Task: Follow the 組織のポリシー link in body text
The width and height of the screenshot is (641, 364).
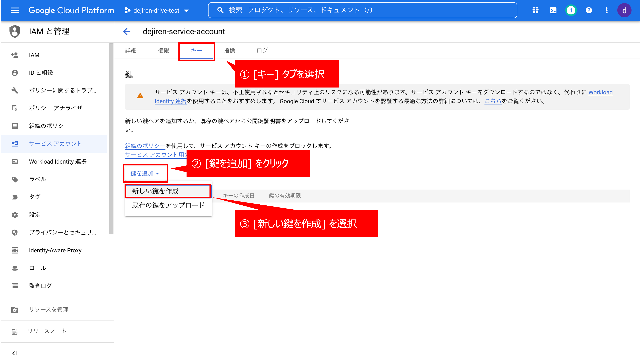Action: [145, 146]
